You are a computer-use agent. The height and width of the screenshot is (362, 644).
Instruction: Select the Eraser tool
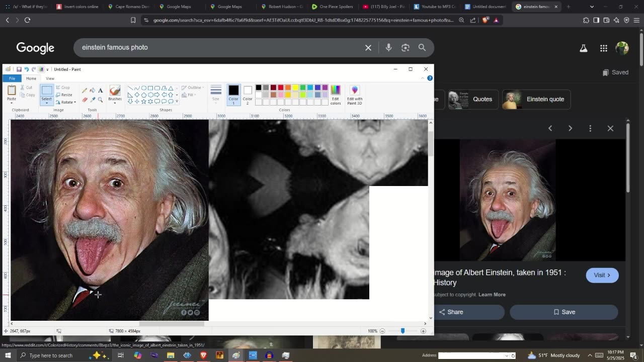85,100
